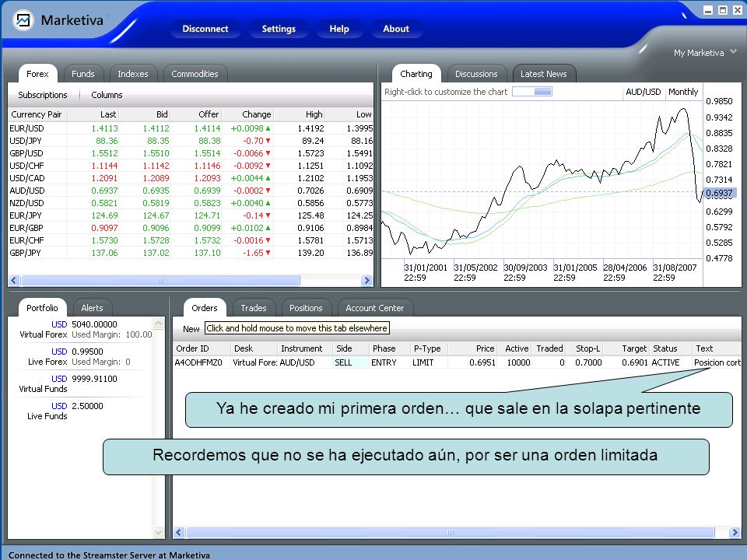Select the USD/JPY row

click(x=191, y=141)
